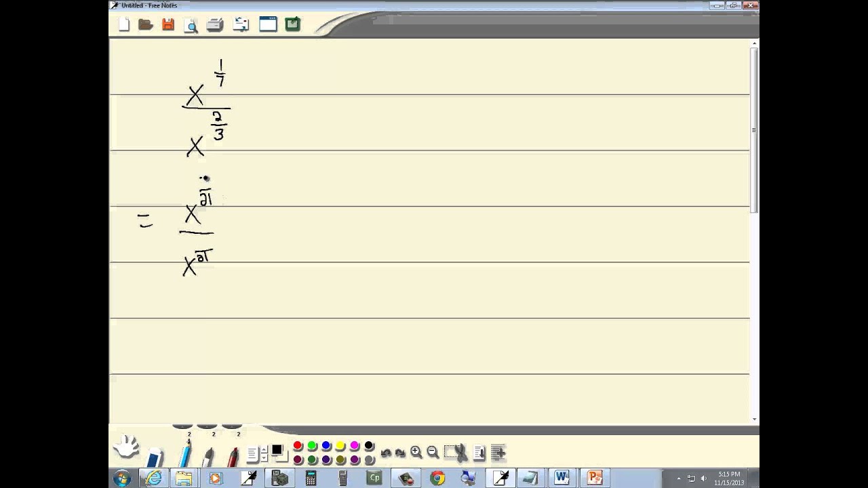Undo the last pen stroke
The width and height of the screenshot is (868, 488).
(386, 453)
